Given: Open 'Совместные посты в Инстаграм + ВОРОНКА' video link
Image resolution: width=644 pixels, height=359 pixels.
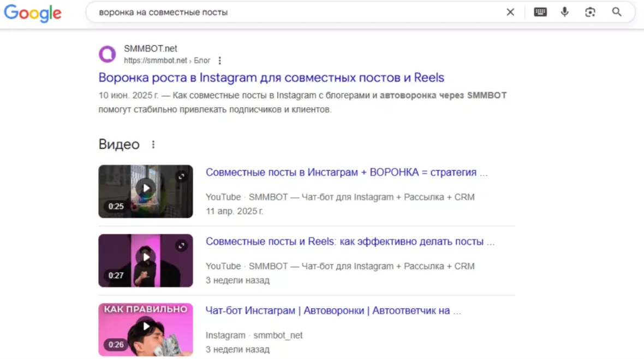Looking at the screenshot, I should pyautogui.click(x=347, y=172).
